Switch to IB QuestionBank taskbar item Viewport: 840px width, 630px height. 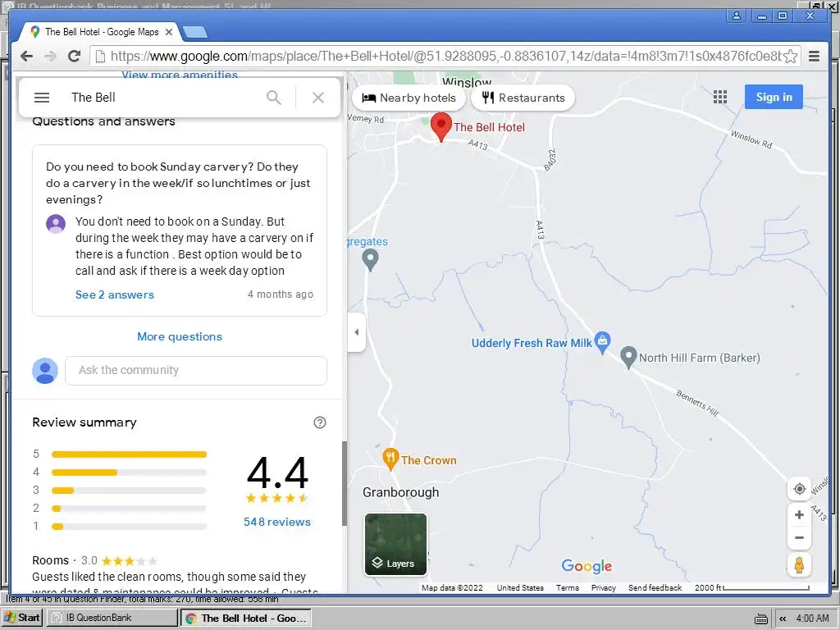(112, 618)
